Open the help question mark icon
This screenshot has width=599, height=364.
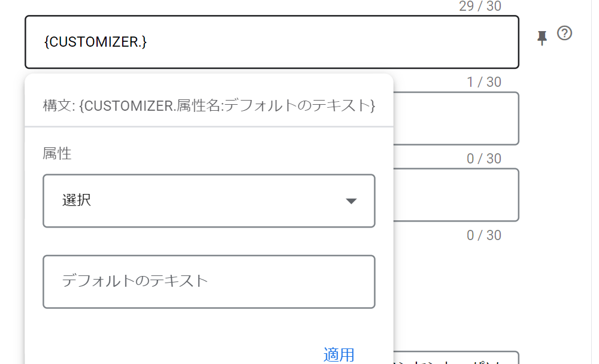click(564, 34)
